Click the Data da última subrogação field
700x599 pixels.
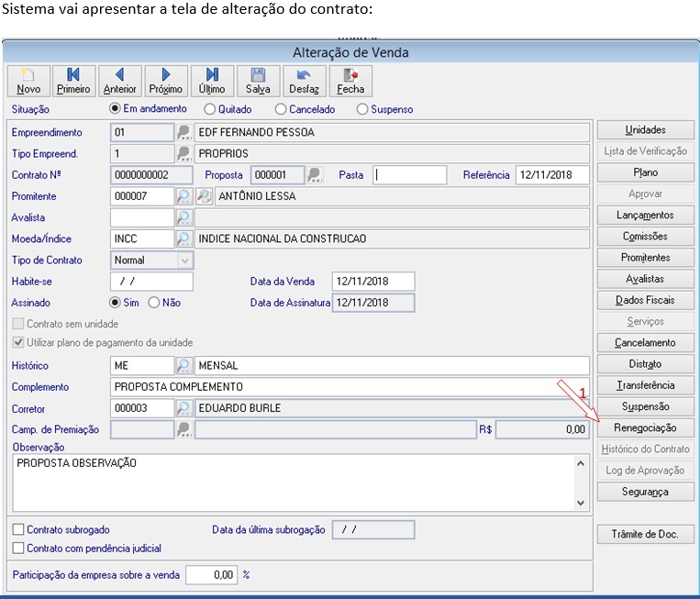tap(373, 530)
